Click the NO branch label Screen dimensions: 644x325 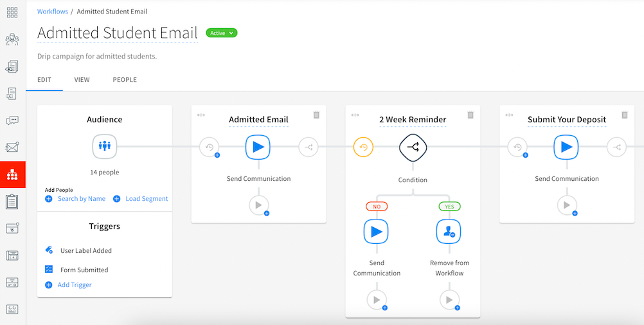[x=376, y=206]
